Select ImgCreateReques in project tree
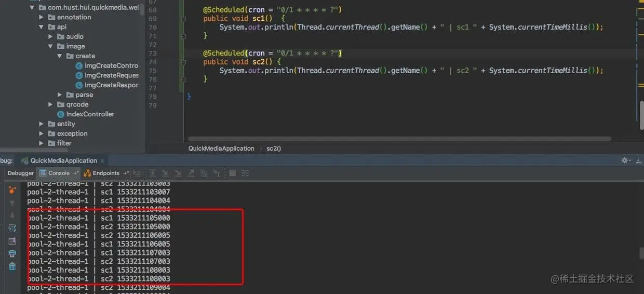Screen dimensions: 644x294 (x=112, y=75)
